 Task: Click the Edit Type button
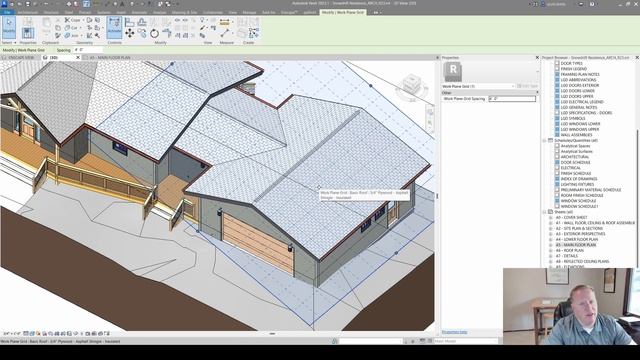[527, 86]
